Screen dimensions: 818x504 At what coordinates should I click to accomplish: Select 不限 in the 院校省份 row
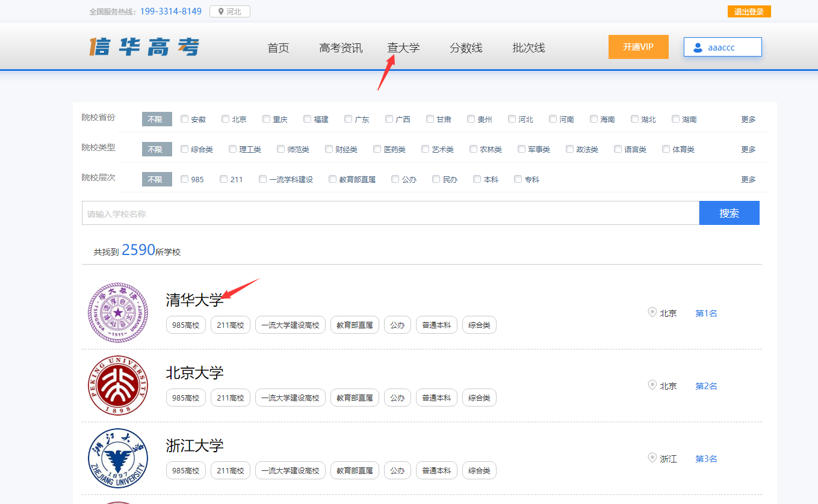tap(157, 119)
